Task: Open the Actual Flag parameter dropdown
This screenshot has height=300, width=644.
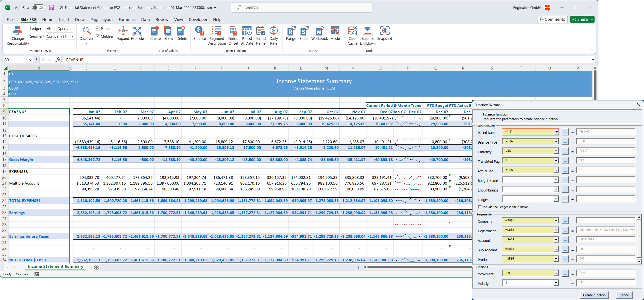Action: (556, 170)
